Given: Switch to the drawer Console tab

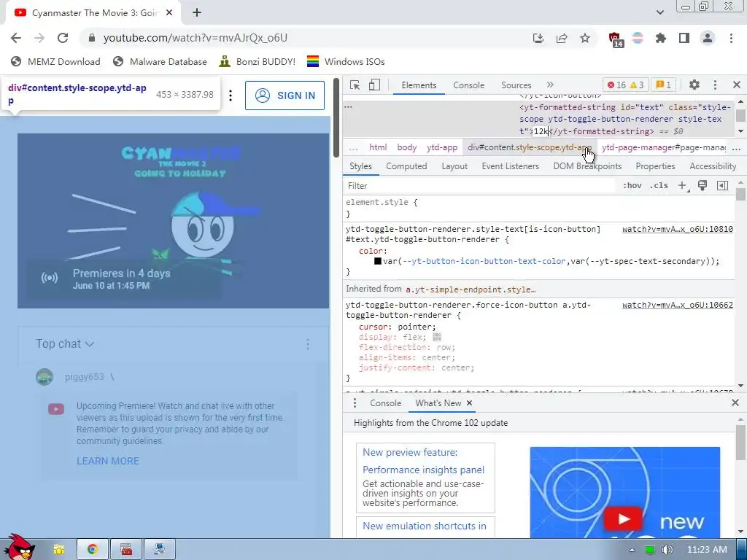Looking at the screenshot, I should pos(385,402).
